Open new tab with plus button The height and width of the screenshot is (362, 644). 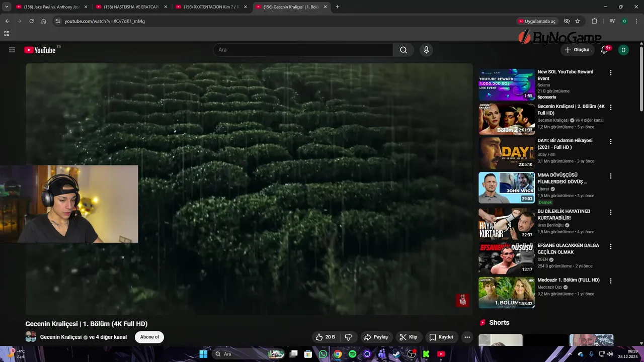coord(337,7)
